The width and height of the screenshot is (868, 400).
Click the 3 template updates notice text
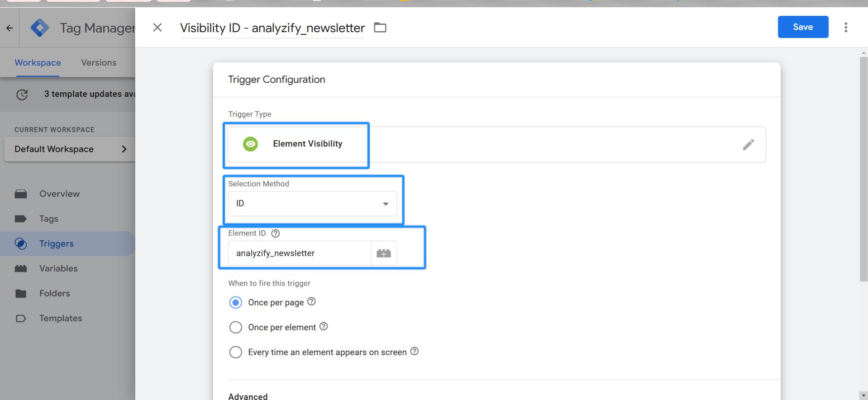coord(90,94)
